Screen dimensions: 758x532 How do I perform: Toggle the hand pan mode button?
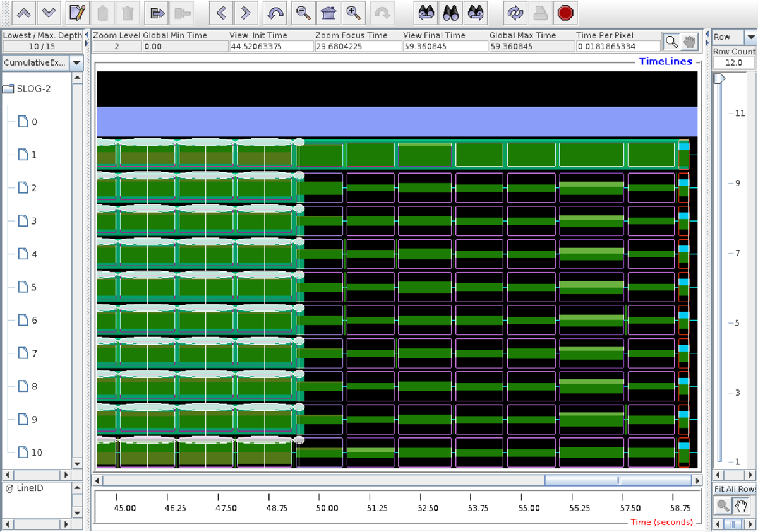(x=689, y=42)
